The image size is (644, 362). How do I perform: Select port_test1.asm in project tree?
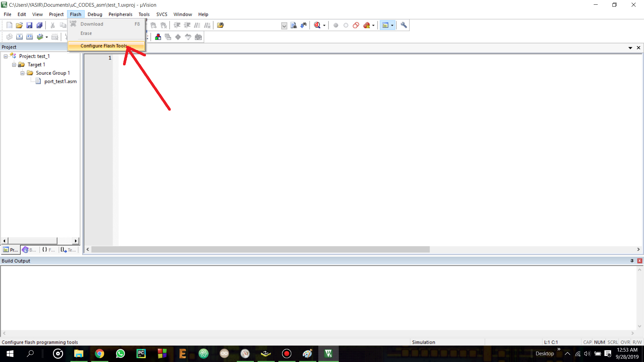point(60,81)
